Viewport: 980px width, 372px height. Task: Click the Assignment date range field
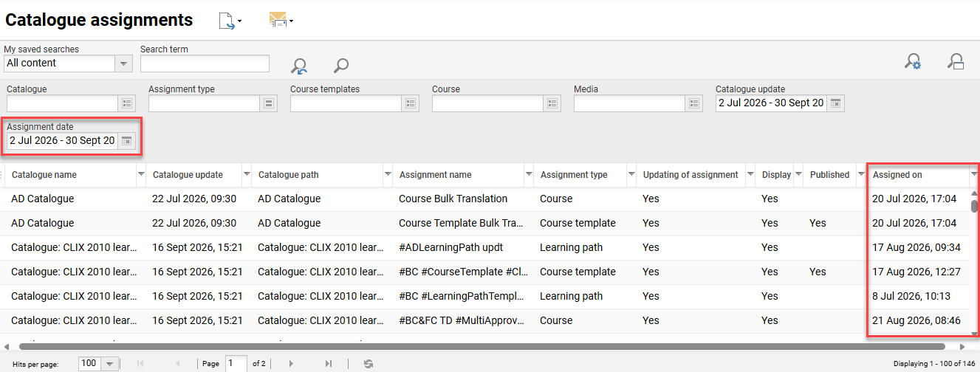62,141
